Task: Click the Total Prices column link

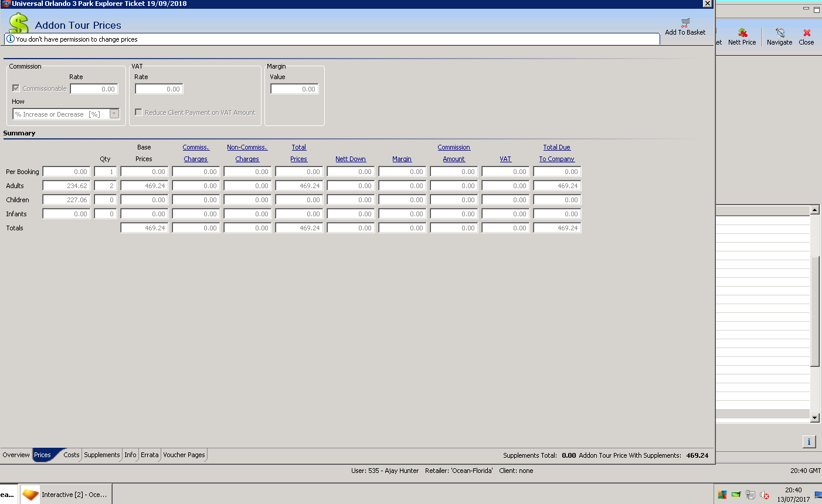Action: point(299,153)
